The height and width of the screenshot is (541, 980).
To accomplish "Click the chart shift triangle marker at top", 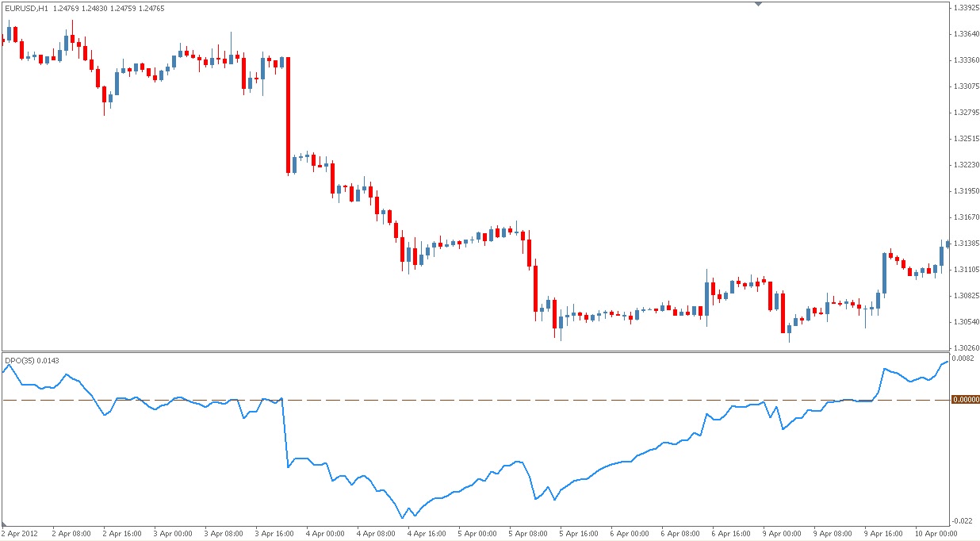I will coord(758,4).
